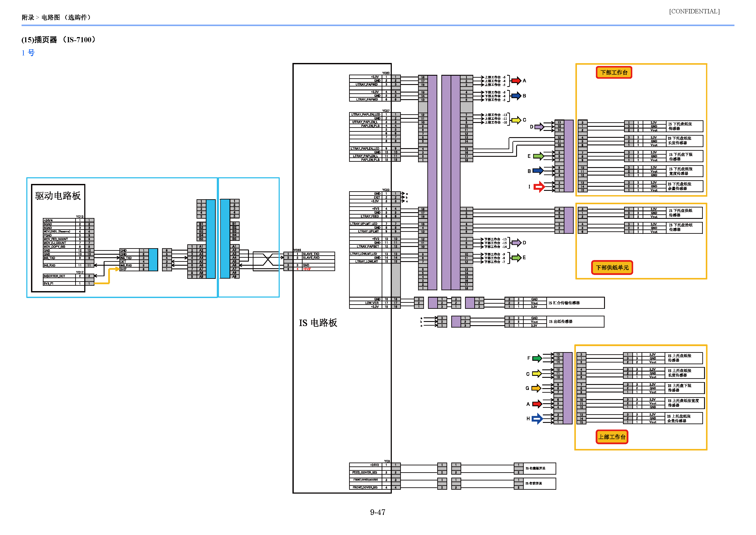Click green arrow E after 下部工作台 -9 lines
The width and height of the screenshot is (756, 535).
click(x=516, y=258)
